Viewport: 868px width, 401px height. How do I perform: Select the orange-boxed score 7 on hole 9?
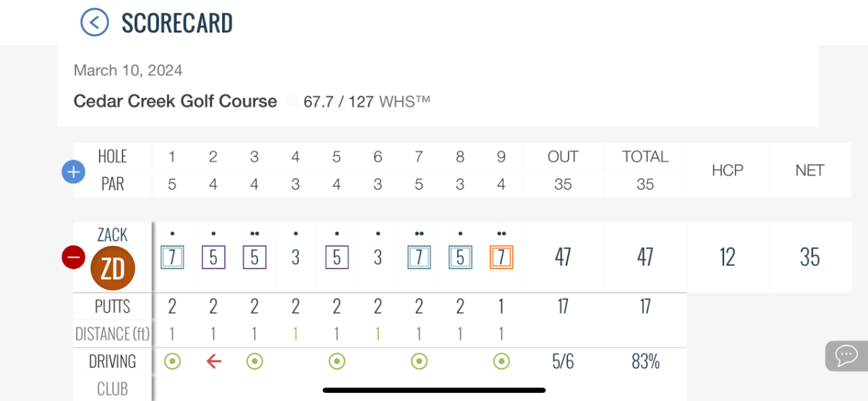coord(501,257)
